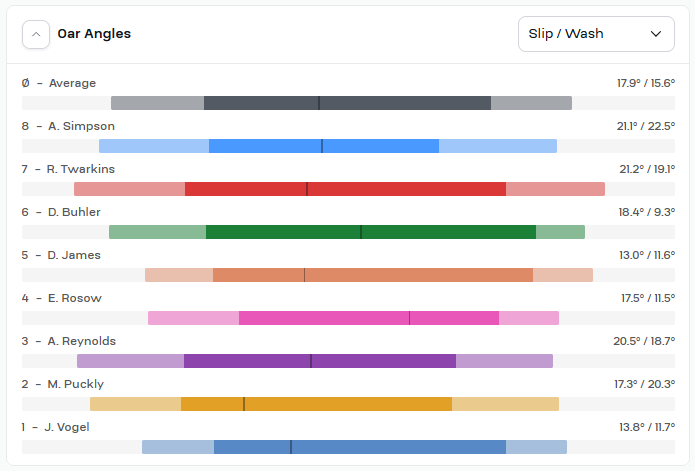Collapse the Oar Angles panel
695x471 pixels.
(36, 34)
